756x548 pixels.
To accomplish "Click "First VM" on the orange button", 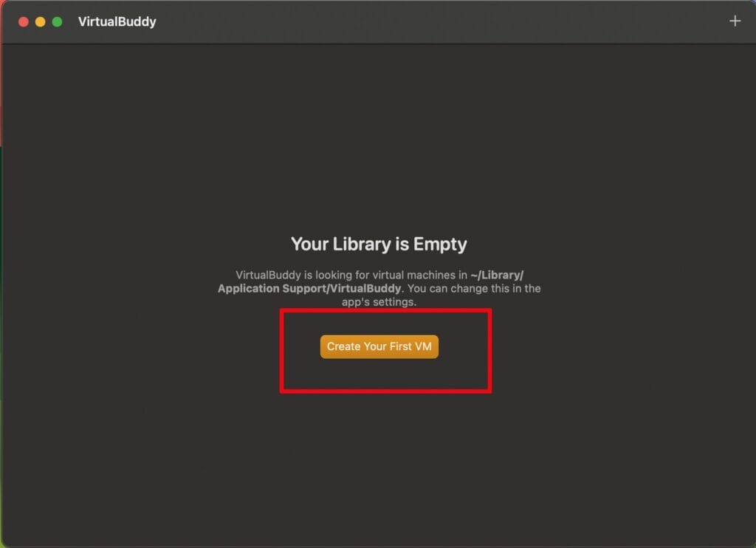I will point(410,346).
